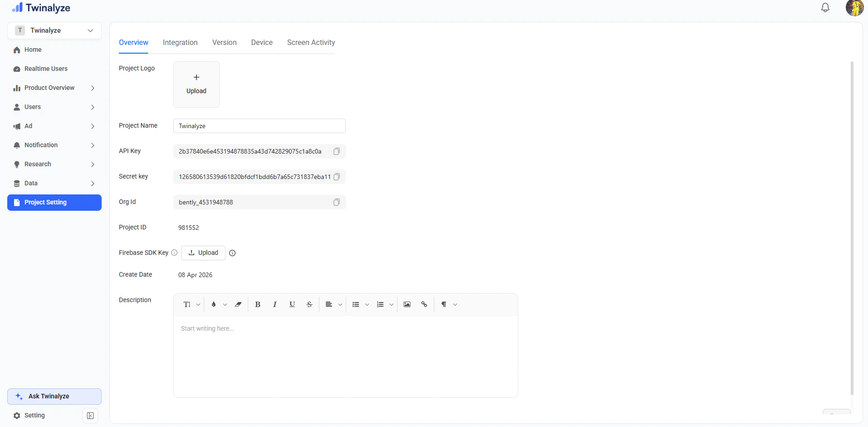Collapse the sidebar panel icon
868x427 pixels.
tap(90, 416)
